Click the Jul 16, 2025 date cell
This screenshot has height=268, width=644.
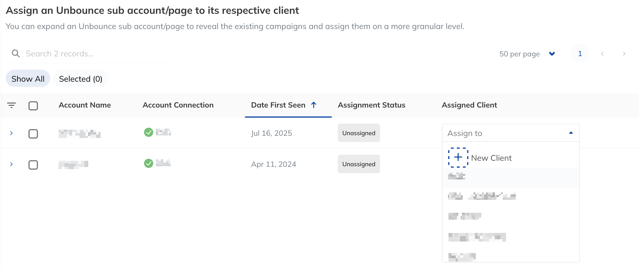pyautogui.click(x=271, y=133)
